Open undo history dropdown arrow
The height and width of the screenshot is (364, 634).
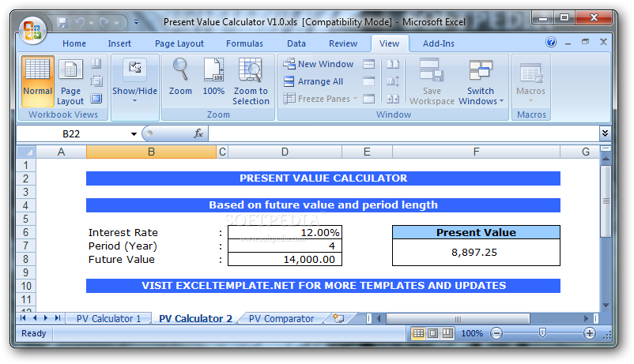[91, 23]
